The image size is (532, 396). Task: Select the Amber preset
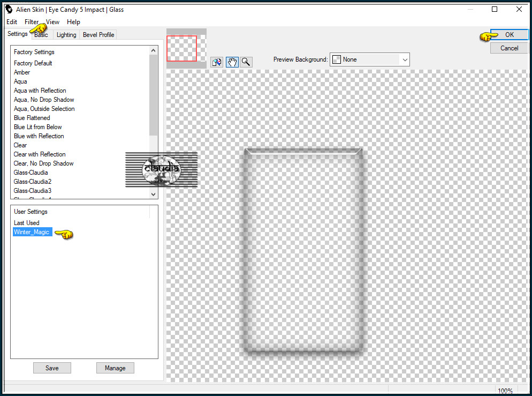point(22,72)
